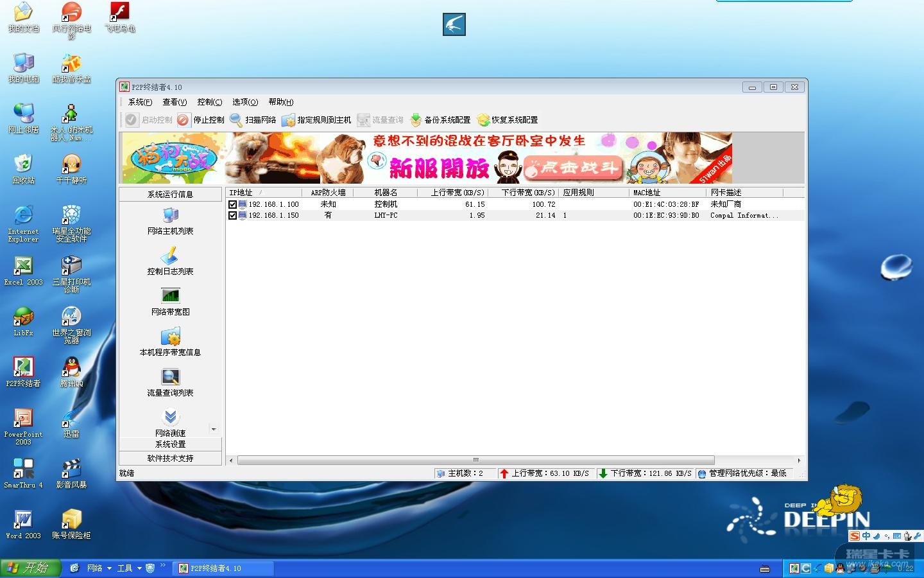The image size is (924, 578).
Task: Uncheck the host 192.168.1.150 checkbox
Action: coord(232,215)
